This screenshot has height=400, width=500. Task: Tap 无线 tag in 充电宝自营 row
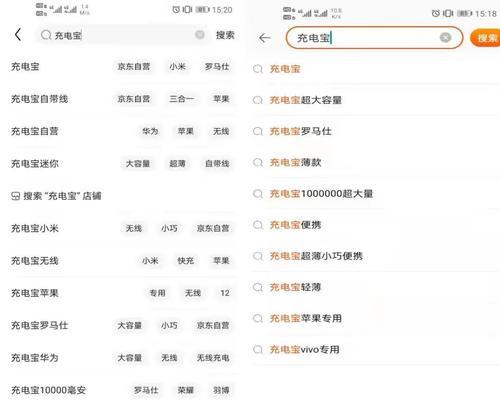click(x=221, y=131)
